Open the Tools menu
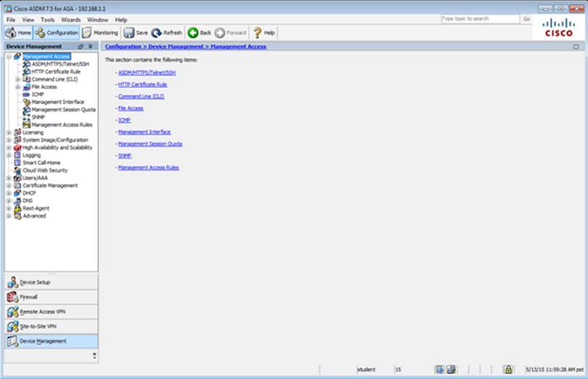 (x=48, y=20)
